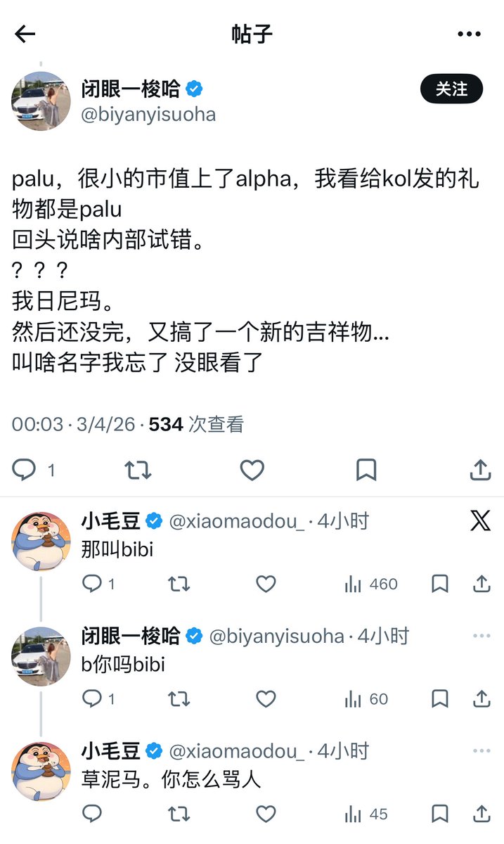Like the main post by 闭眼一梭哈
Image resolution: width=504 pixels, height=844 pixels.
tap(252, 470)
